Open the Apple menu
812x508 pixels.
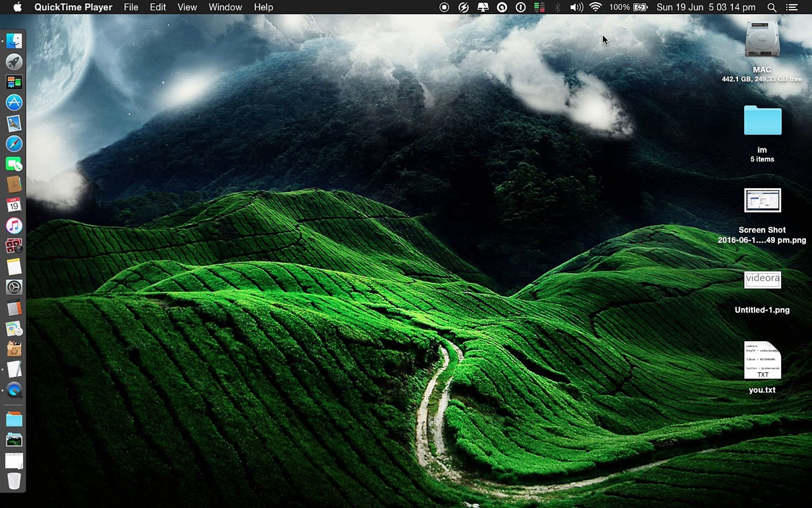click(17, 7)
